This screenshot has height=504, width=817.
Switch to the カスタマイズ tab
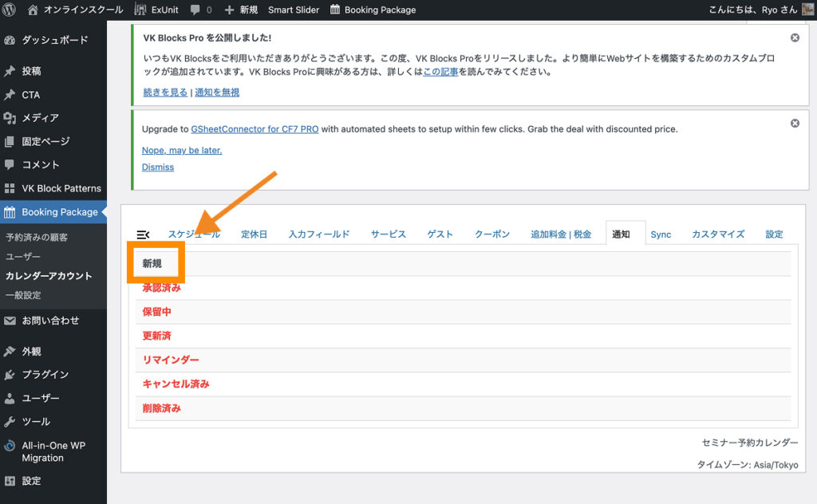(x=718, y=234)
